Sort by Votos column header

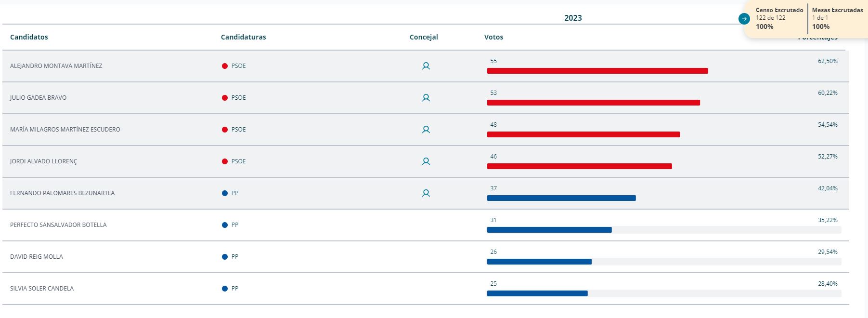(493, 37)
